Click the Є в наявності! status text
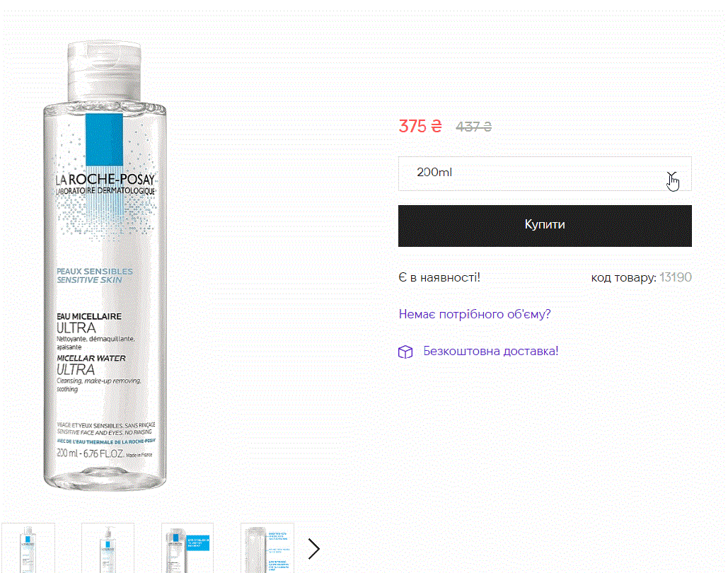This screenshot has width=728, height=573. 439,278
